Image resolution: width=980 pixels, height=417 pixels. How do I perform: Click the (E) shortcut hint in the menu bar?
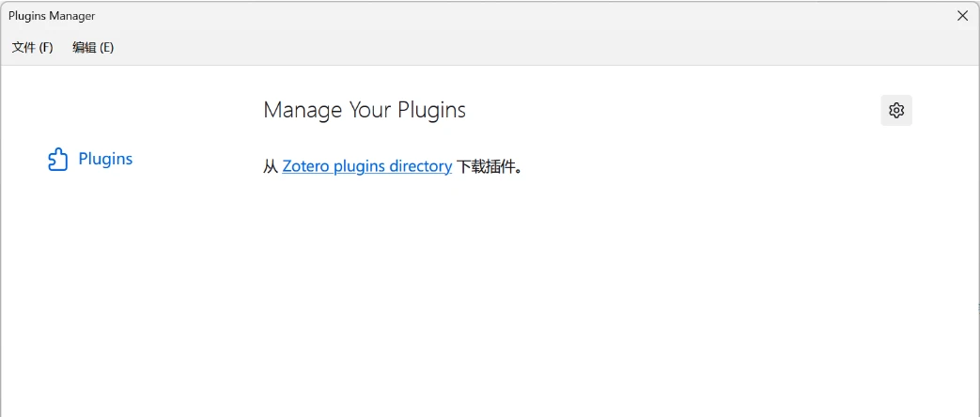pos(106,48)
